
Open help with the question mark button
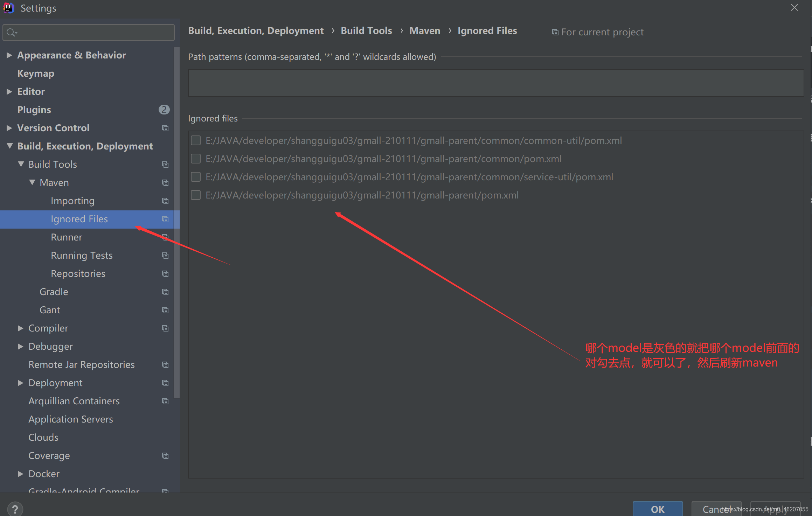[x=15, y=509]
